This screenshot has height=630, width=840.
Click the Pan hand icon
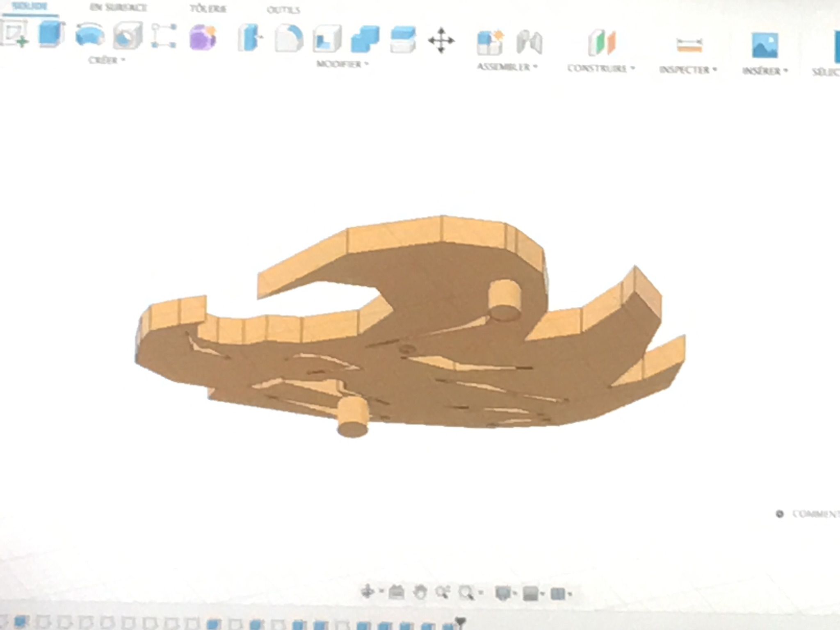(419, 592)
